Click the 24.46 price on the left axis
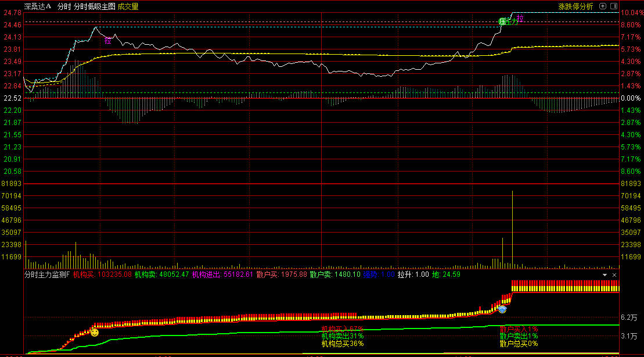 pos(13,24)
